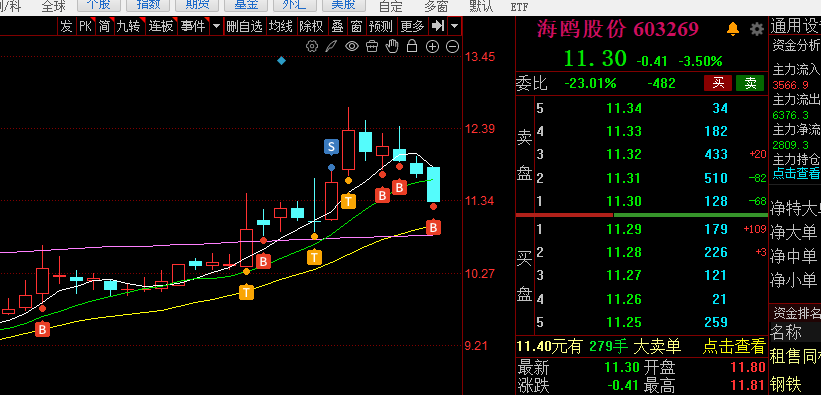Open the gear icon beside stock code
This screenshot has height=395, width=821.
pos(757,29)
